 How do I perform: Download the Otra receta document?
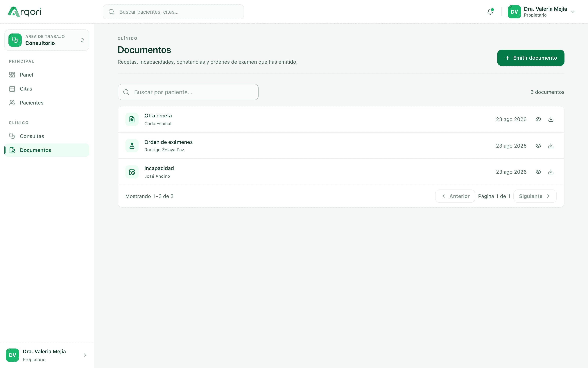click(551, 119)
